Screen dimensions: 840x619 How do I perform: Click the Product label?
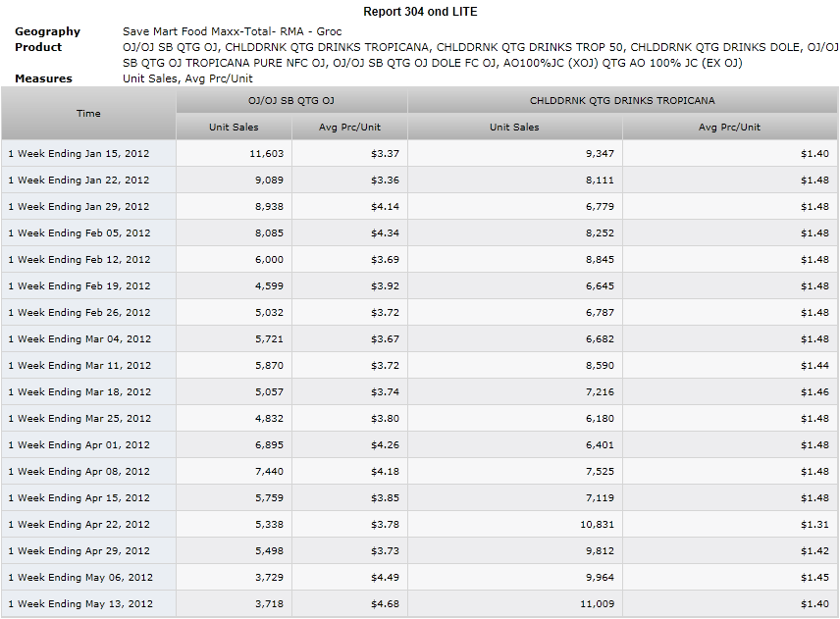[38, 47]
